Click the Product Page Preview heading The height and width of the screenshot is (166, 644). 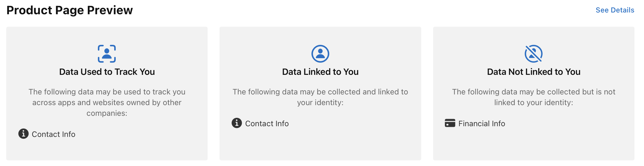tap(70, 10)
